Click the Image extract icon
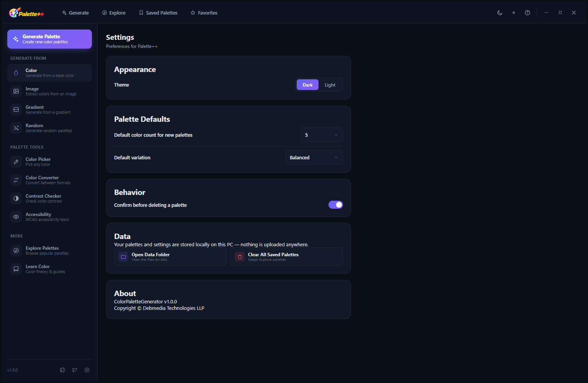 [x=16, y=91]
